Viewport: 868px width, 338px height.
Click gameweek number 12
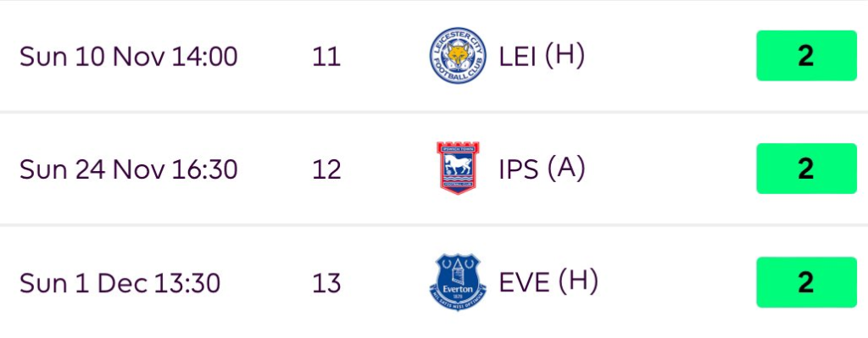click(x=326, y=169)
